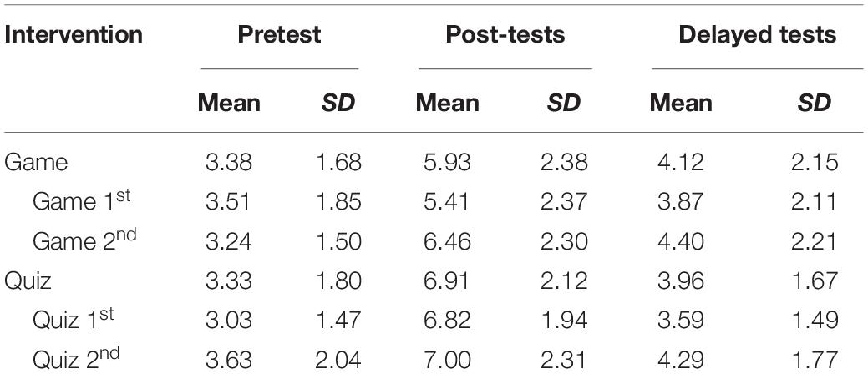Click the Post-tests header label
Image resolution: width=868 pixels, height=374 pixels.
pyautogui.click(x=505, y=35)
